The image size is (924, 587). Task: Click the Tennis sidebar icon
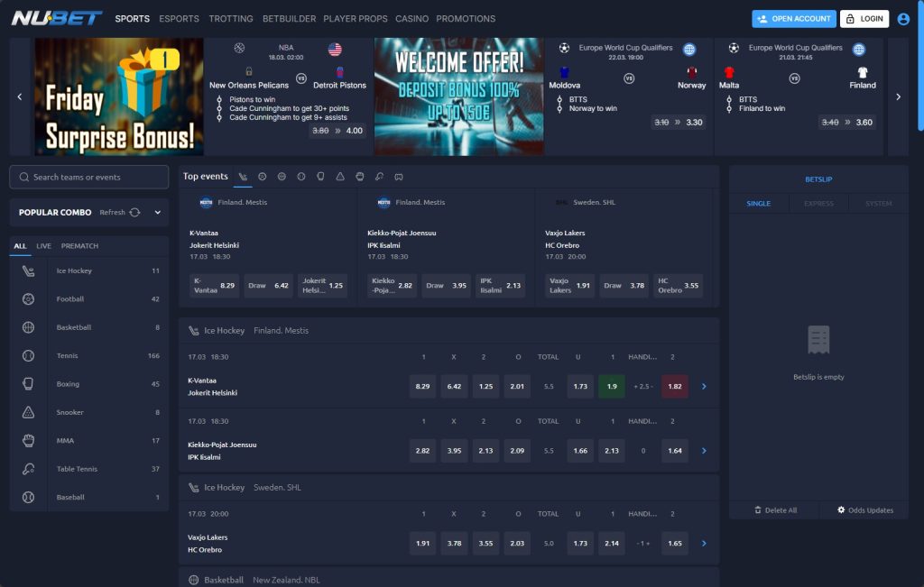pyautogui.click(x=28, y=355)
